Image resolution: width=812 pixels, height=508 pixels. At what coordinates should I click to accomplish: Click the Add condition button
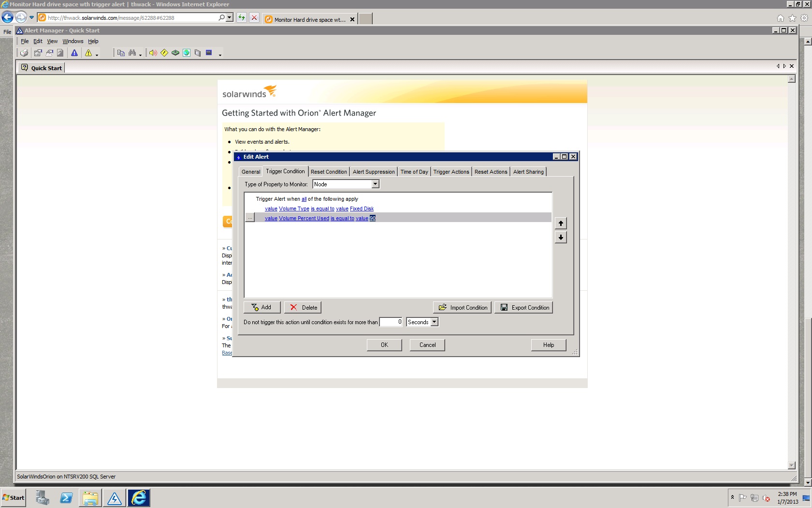[261, 308]
